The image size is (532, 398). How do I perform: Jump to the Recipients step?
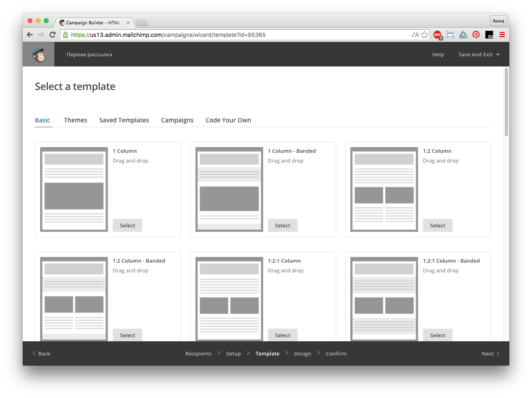point(198,354)
